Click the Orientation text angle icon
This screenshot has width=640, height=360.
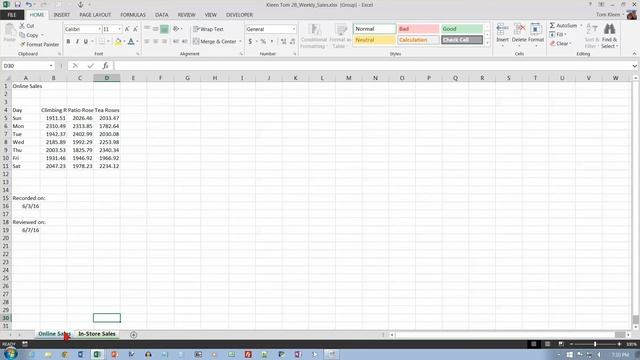[x=176, y=29]
